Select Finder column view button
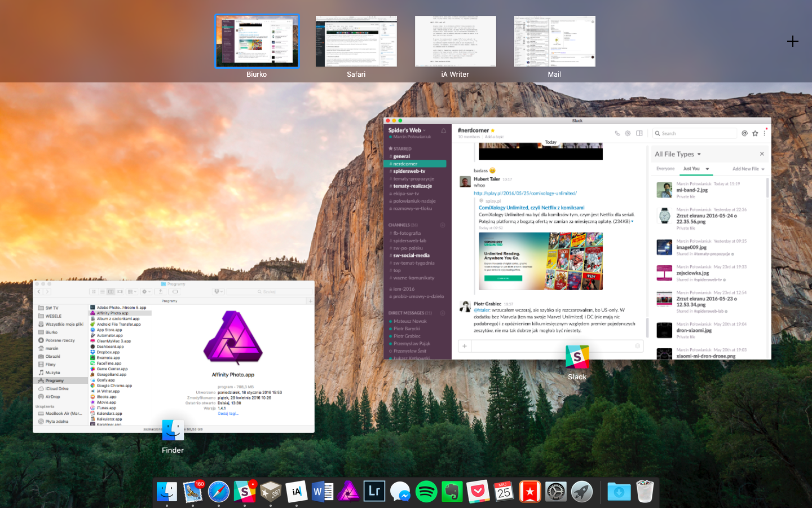812x508 pixels. click(111, 292)
